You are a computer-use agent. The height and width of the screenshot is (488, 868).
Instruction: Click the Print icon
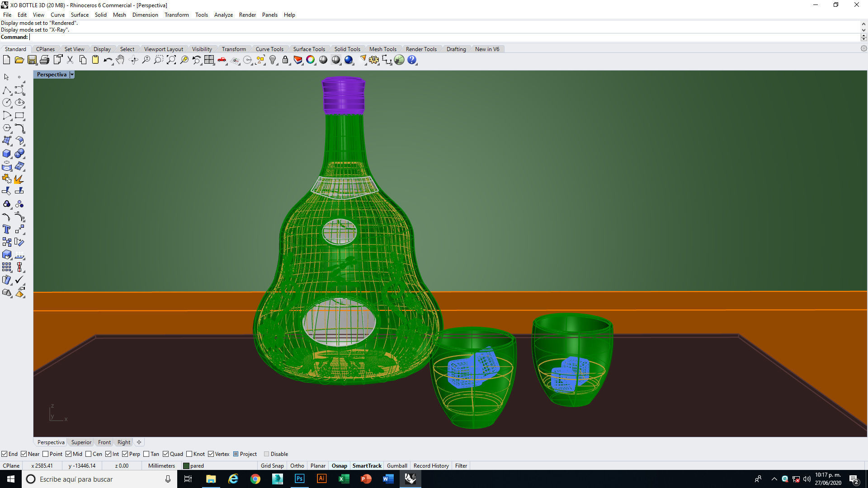coord(44,60)
